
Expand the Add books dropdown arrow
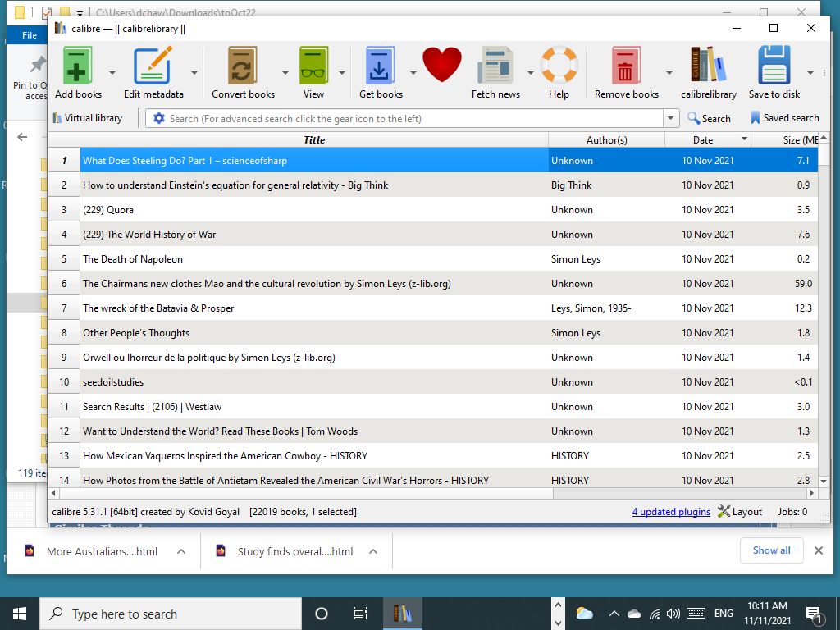(x=112, y=72)
